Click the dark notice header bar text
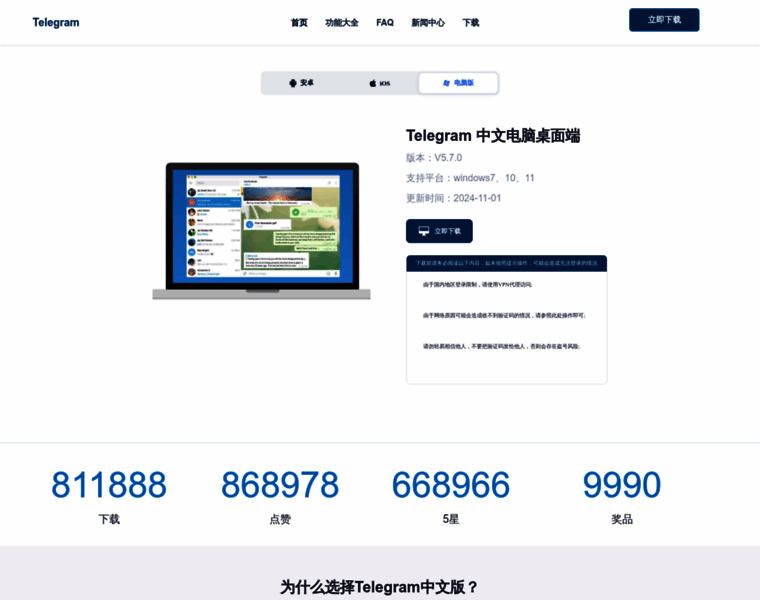Viewport: 760px width, 600px height. (x=507, y=263)
